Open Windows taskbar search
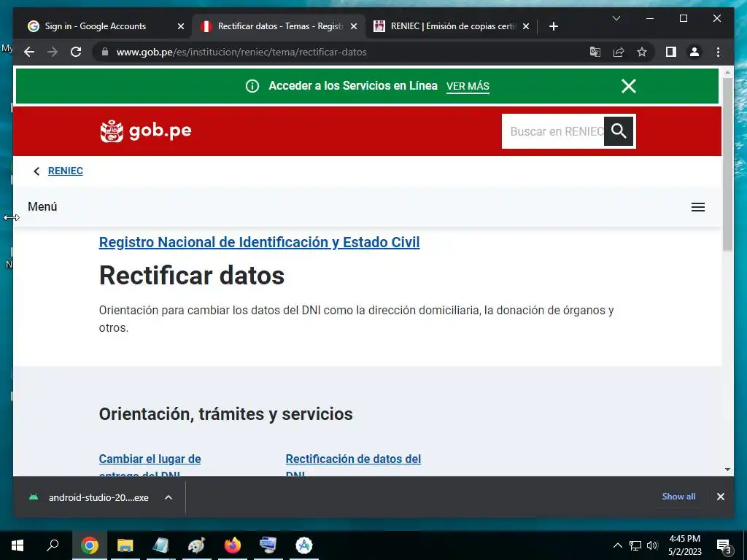The height and width of the screenshot is (560, 747). (x=53, y=545)
